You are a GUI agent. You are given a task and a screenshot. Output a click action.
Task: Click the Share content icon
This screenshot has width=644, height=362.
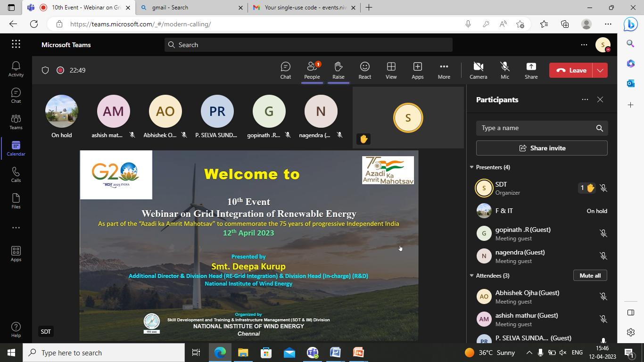[x=531, y=70]
